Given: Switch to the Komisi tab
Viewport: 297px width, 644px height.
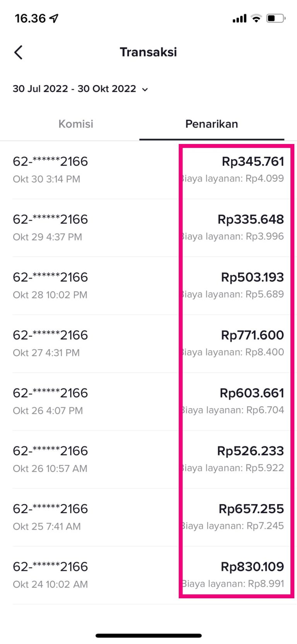Looking at the screenshot, I should point(76,124).
